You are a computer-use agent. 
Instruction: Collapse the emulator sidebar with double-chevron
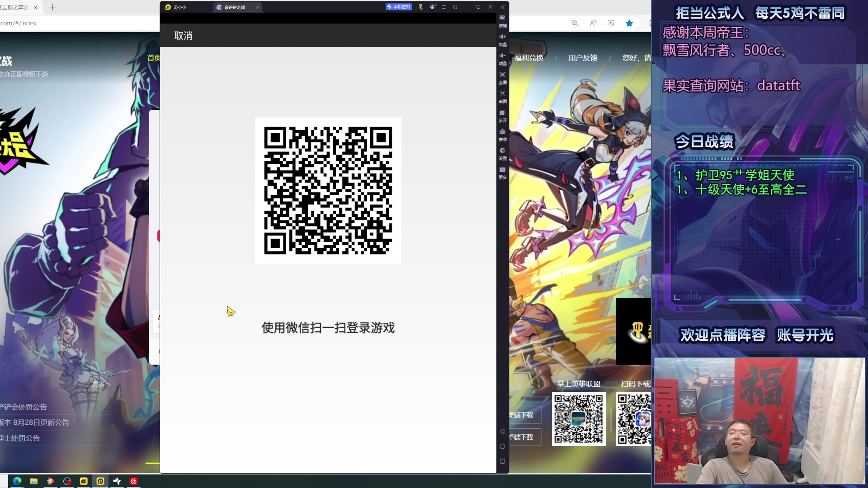coord(502,7)
